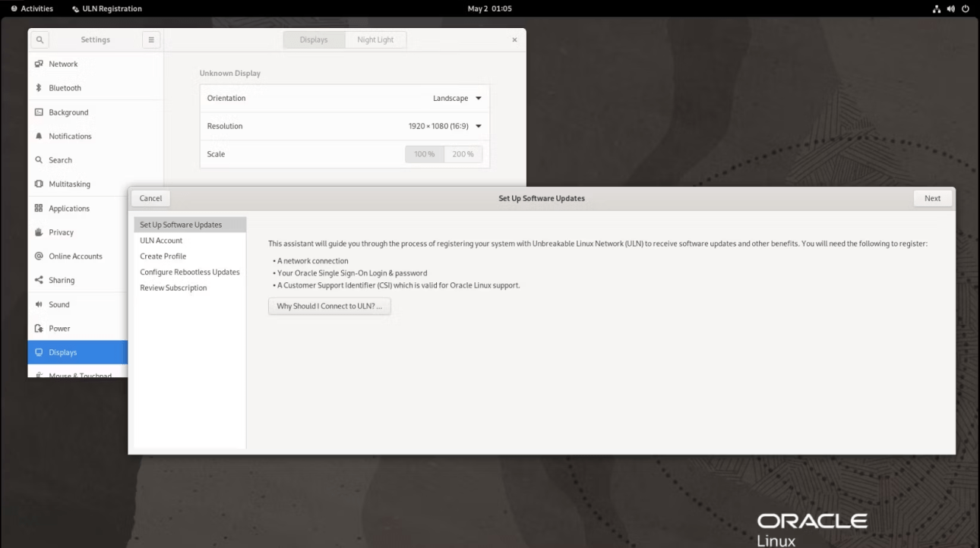Click the Privacy hand icon
This screenshot has width=980, height=548.
39,232
